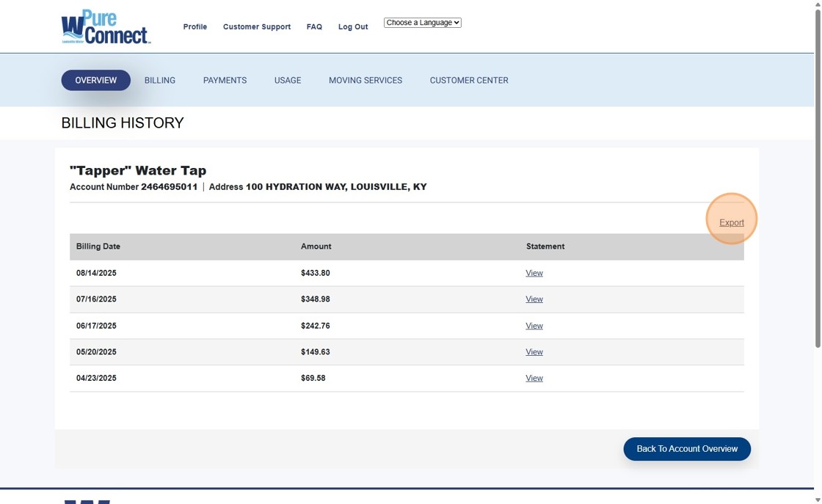This screenshot has height=504, width=822.
Task: Log Out of the account
Action: click(x=353, y=26)
